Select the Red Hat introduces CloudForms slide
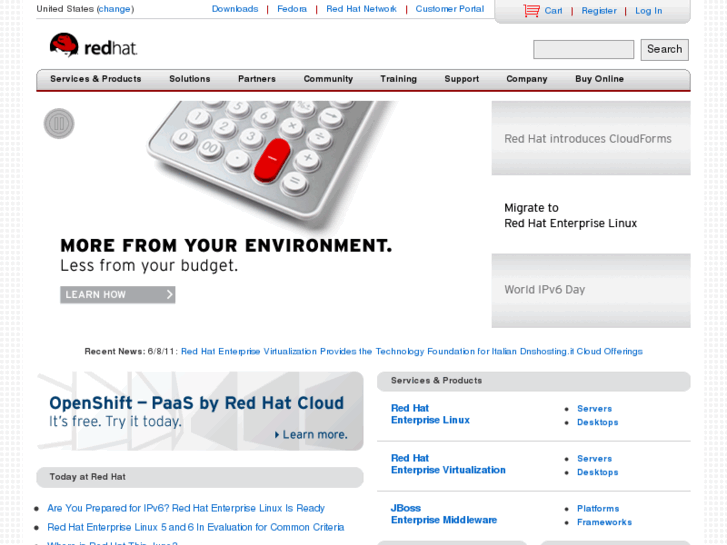The width and height of the screenshot is (727, 545). pos(591,138)
